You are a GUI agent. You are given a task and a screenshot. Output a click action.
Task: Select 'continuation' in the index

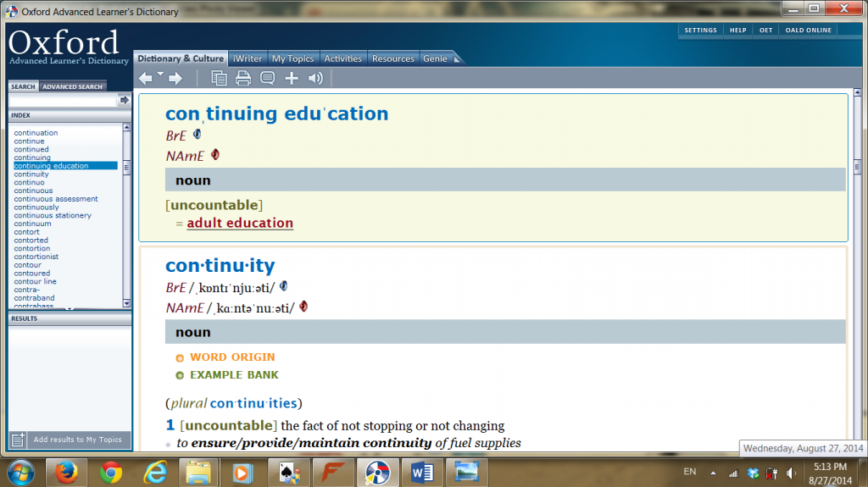click(36, 133)
